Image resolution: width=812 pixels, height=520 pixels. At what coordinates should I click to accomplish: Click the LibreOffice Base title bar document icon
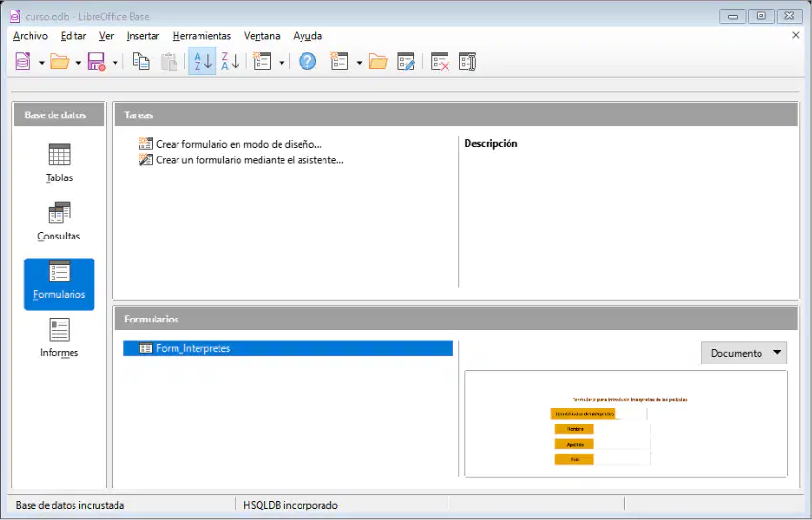(x=15, y=16)
